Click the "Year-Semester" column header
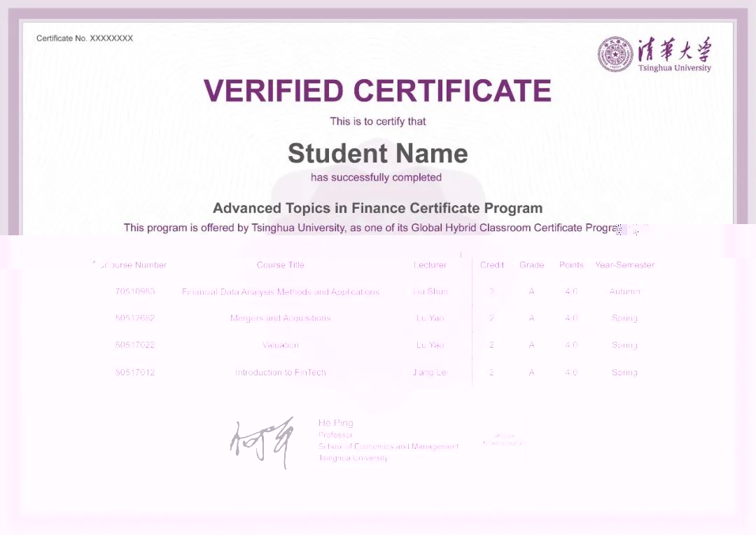Image resolution: width=756 pixels, height=535 pixels. pos(625,265)
